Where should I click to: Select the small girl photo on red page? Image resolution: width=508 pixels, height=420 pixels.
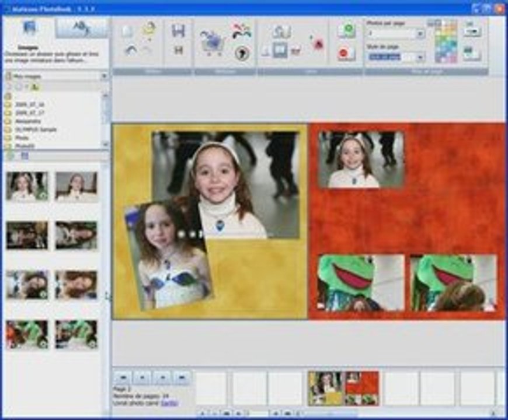(x=361, y=159)
